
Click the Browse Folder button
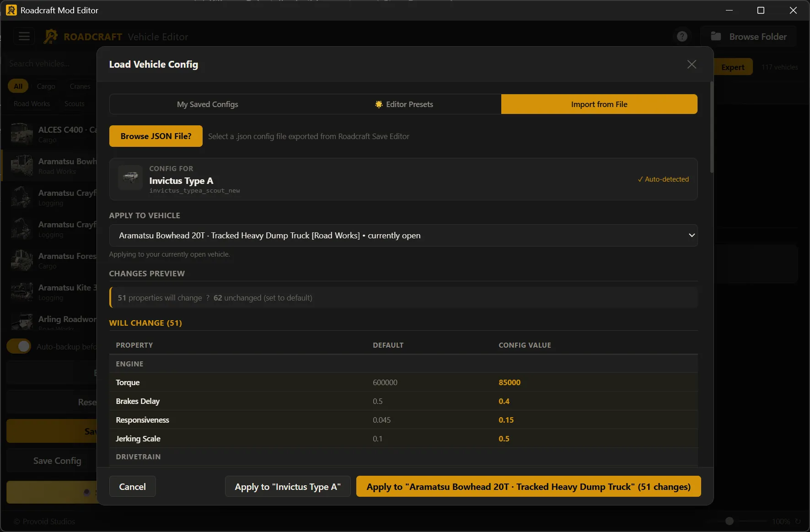(749, 37)
